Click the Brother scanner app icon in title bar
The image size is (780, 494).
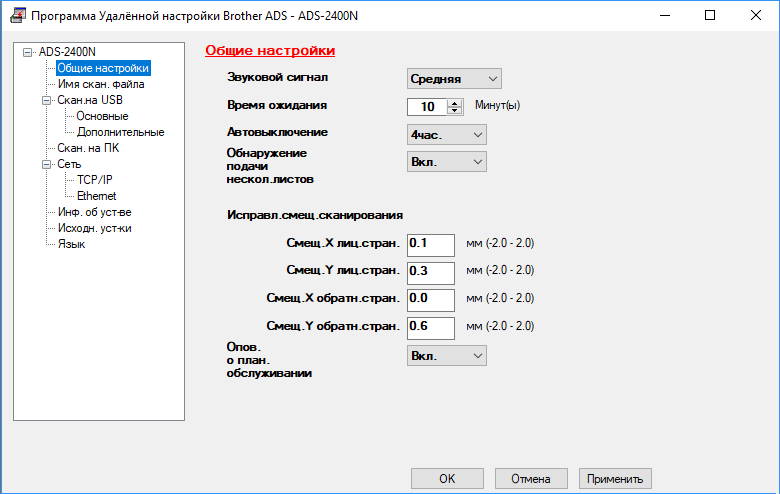point(18,15)
